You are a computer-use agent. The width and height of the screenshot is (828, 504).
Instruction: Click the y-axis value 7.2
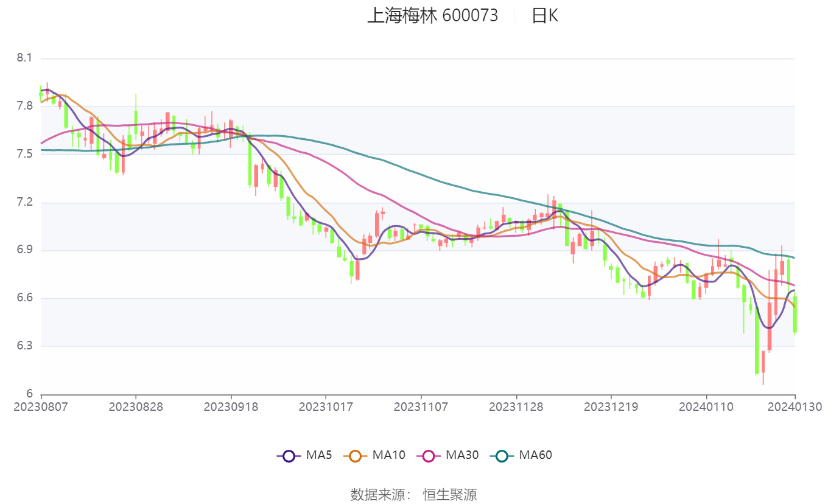(24, 202)
